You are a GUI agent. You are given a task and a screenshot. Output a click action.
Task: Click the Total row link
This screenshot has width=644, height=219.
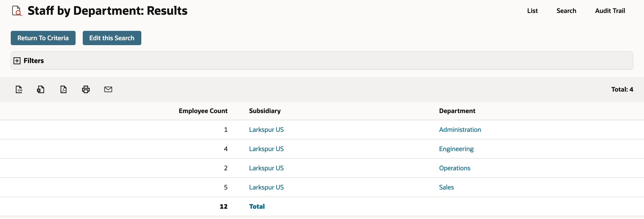click(257, 206)
